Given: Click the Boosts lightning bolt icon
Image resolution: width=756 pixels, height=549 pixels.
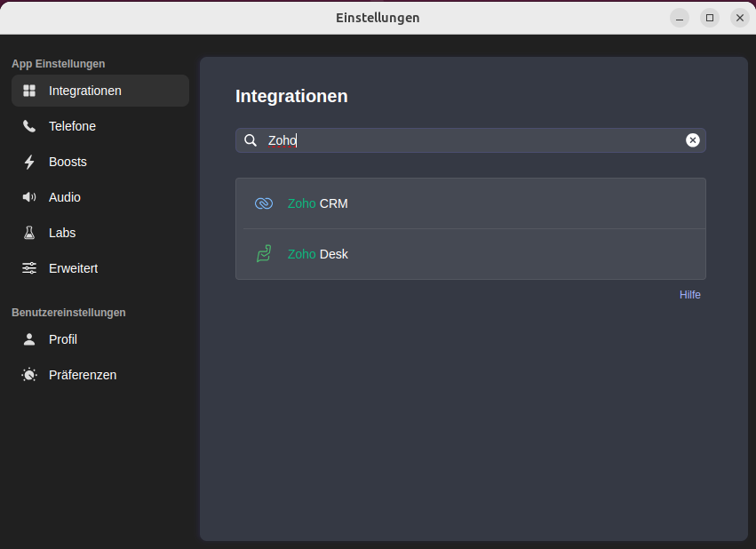Looking at the screenshot, I should (x=29, y=162).
